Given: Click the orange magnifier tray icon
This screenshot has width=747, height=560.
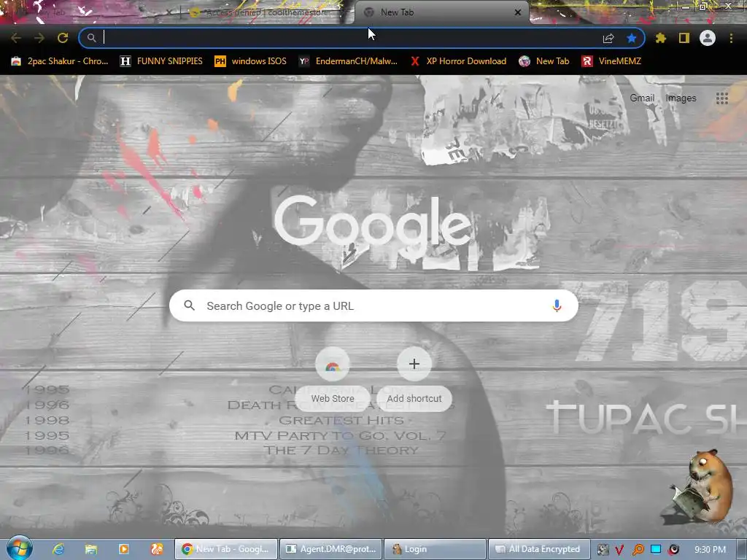Looking at the screenshot, I should 638,550.
